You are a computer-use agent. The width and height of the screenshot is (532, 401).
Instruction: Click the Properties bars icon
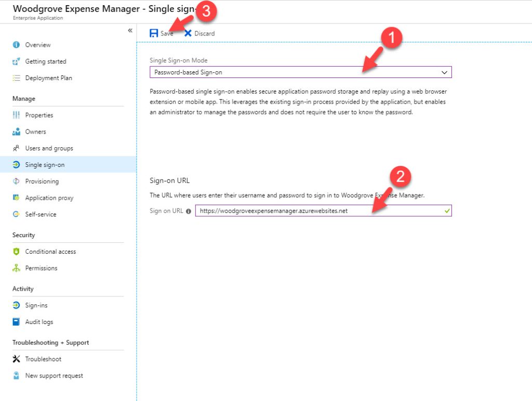[16, 115]
